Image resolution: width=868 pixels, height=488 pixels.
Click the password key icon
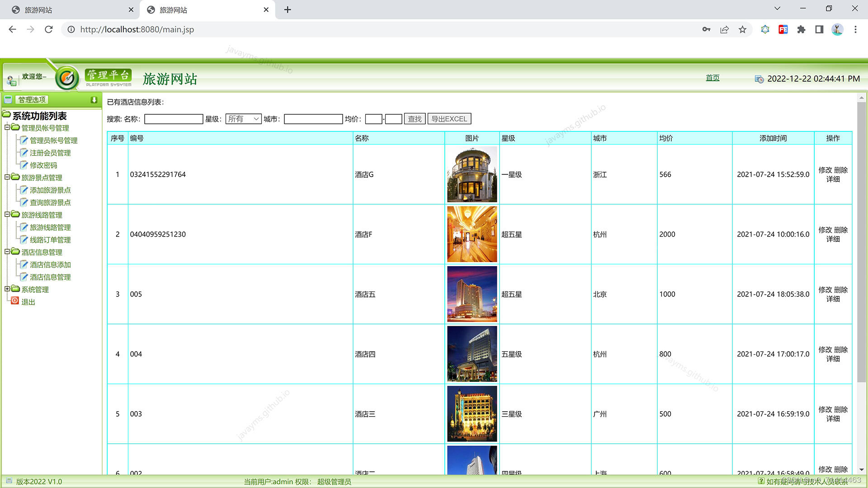706,29
